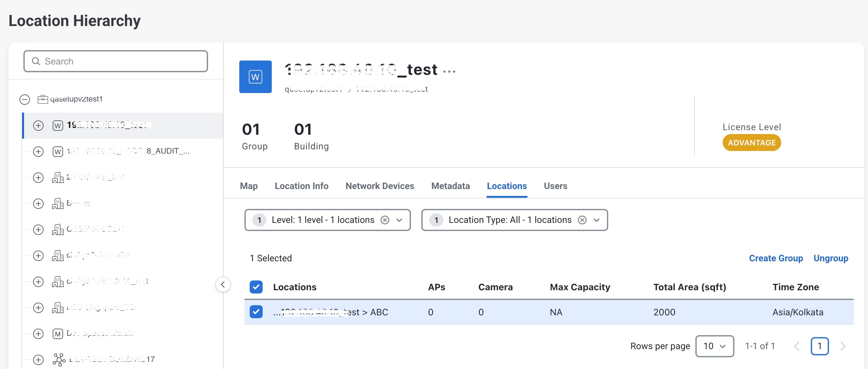The height and width of the screenshot is (369, 868).
Task: Collapse the qasetupv2test1 root node
Action: coord(25,99)
